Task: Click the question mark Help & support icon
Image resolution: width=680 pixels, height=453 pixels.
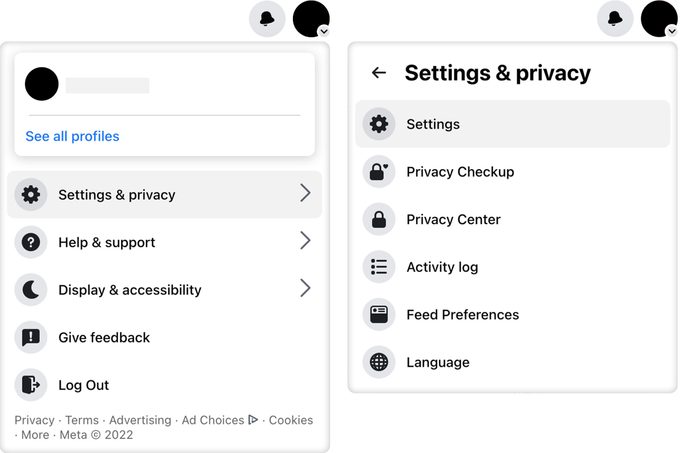Action: (x=31, y=242)
